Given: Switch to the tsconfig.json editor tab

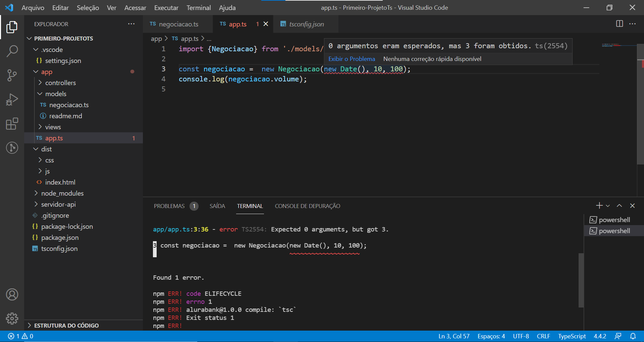Looking at the screenshot, I should [x=306, y=24].
